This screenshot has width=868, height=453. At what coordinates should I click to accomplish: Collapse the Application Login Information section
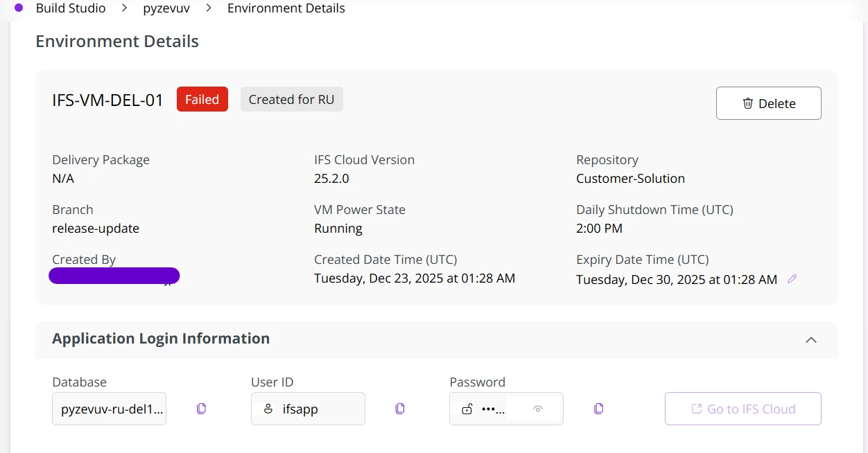click(x=811, y=339)
